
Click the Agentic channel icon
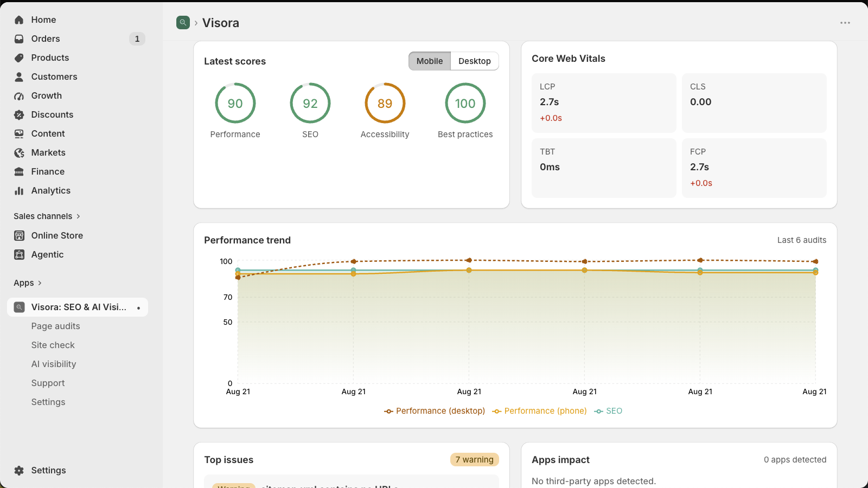(x=19, y=255)
